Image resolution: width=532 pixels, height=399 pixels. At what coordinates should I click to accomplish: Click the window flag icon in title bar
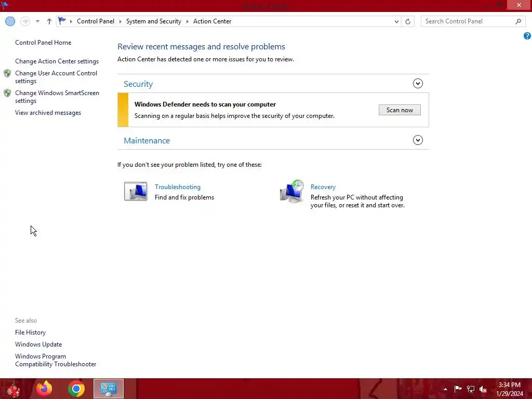point(5,5)
